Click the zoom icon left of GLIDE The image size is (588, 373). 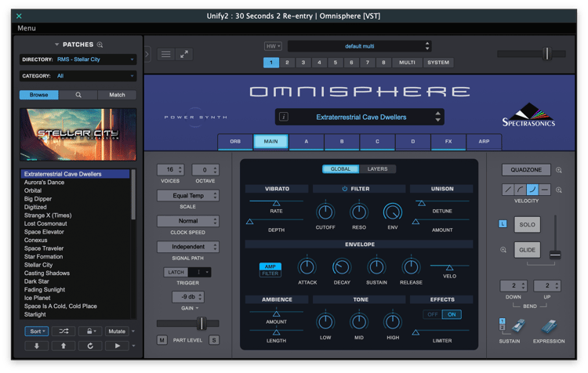coord(503,250)
